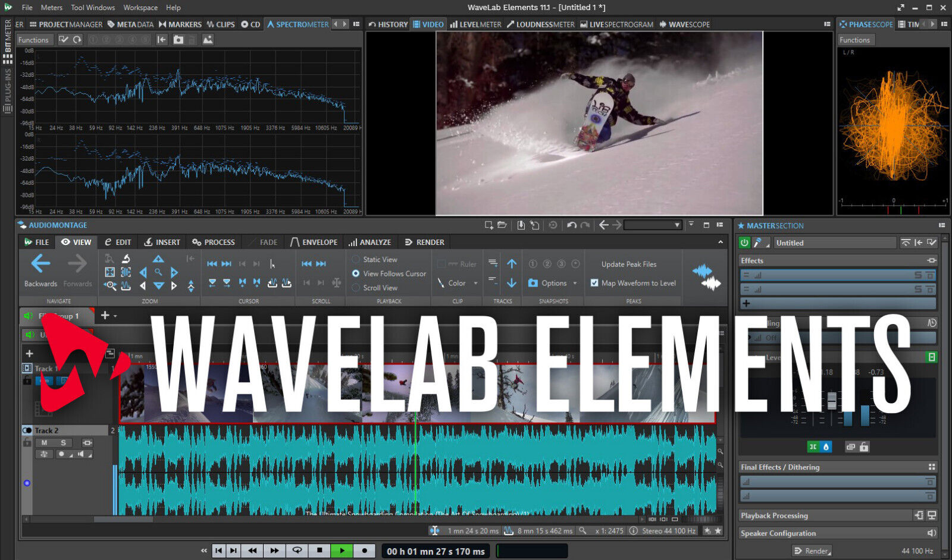
Task: Click the waveform peaks icon in ribbon
Action: pyautogui.click(x=706, y=278)
